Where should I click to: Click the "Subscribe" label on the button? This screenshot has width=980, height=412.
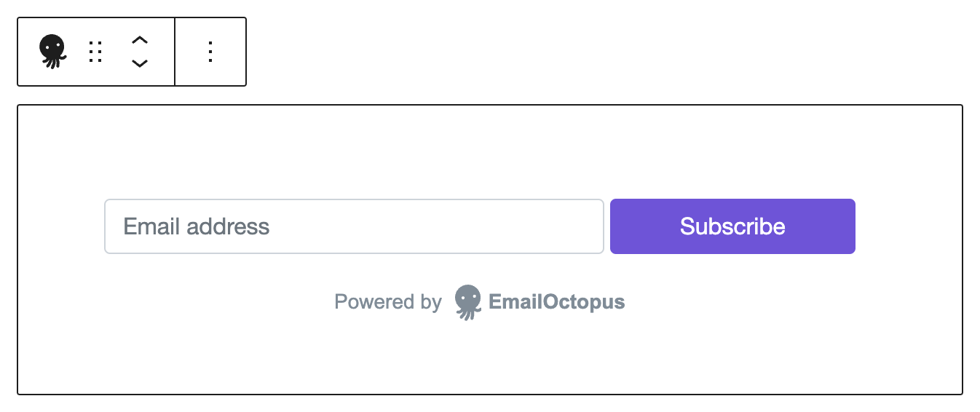point(732,226)
